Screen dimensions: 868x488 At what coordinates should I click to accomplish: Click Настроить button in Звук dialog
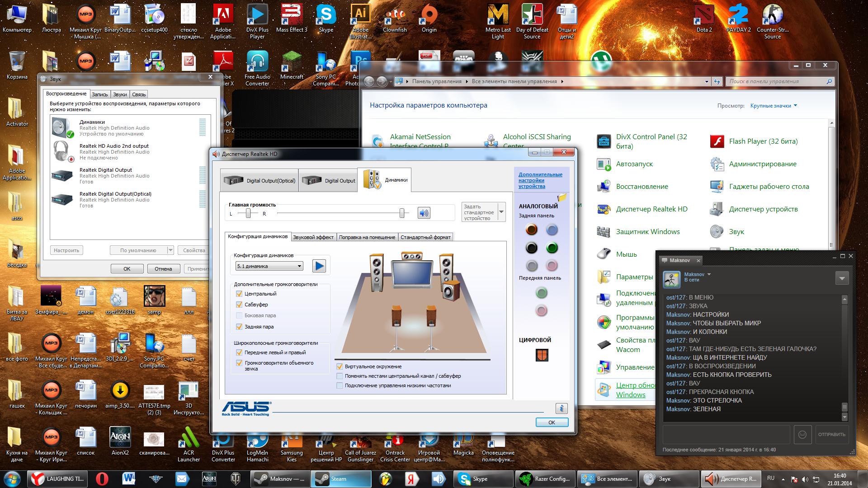pyautogui.click(x=66, y=250)
